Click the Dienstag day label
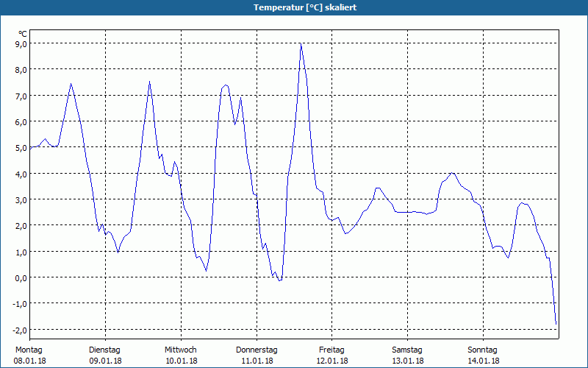This screenshot has height=368, width=588. tap(104, 350)
